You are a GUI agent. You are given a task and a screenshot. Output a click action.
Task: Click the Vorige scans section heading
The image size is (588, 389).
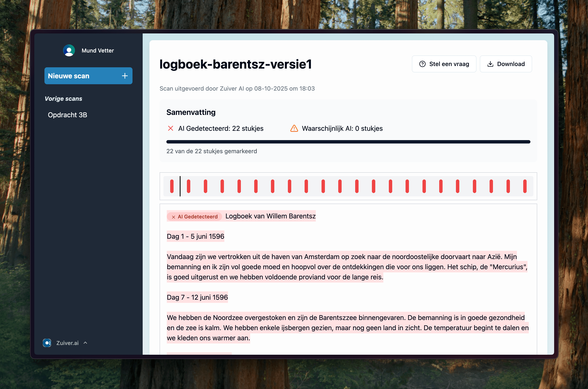pos(63,98)
